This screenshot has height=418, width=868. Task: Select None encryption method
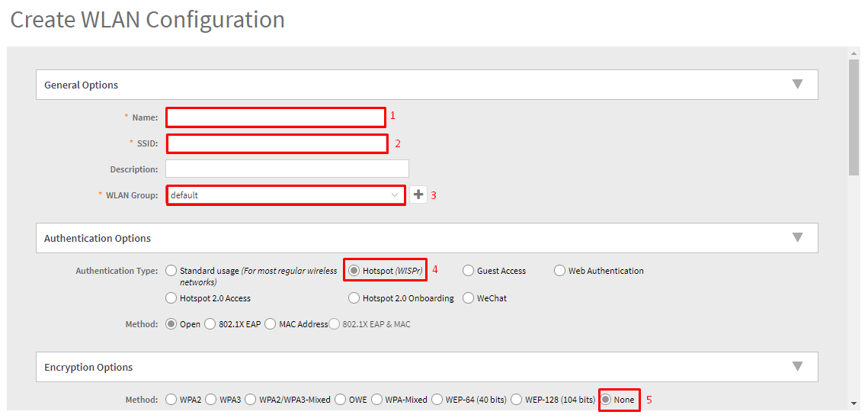[606, 399]
